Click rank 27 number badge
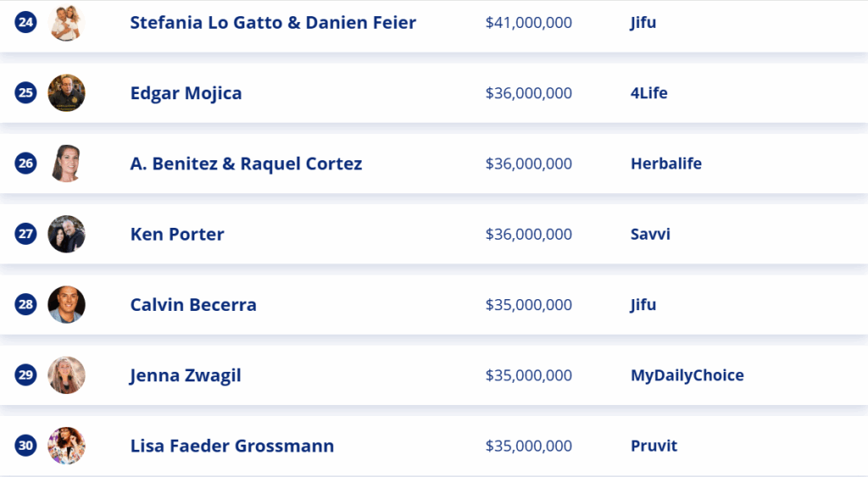 point(25,234)
